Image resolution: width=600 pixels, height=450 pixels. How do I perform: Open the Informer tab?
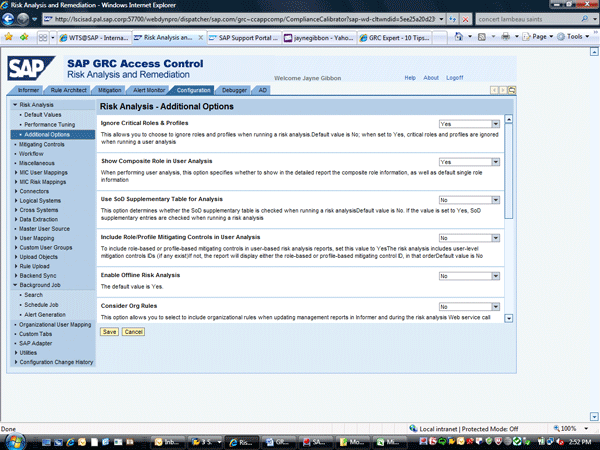pyautogui.click(x=28, y=90)
